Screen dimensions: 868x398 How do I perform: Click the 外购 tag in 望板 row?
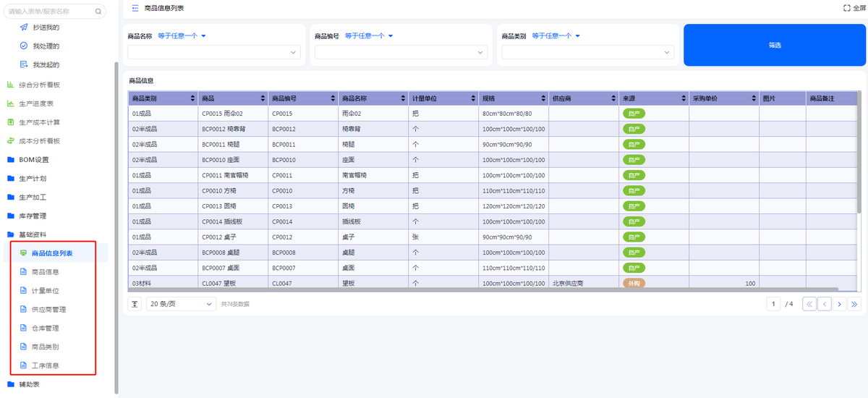point(634,284)
